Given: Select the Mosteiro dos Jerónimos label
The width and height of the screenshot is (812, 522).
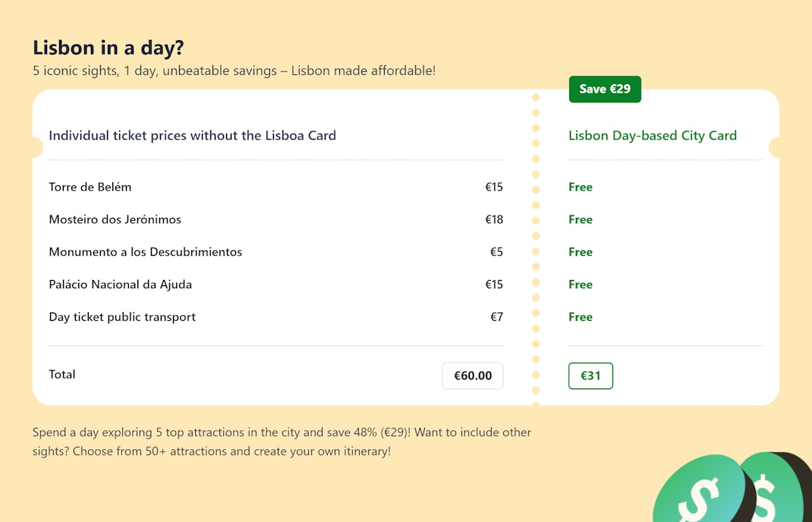Looking at the screenshot, I should click(x=115, y=219).
